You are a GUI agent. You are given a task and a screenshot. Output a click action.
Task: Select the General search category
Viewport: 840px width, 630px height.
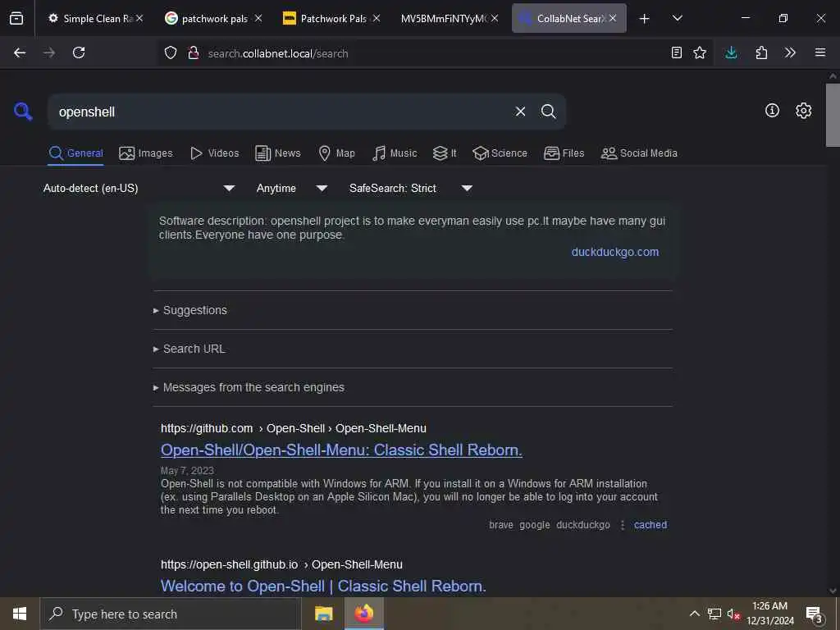pyautogui.click(x=75, y=153)
